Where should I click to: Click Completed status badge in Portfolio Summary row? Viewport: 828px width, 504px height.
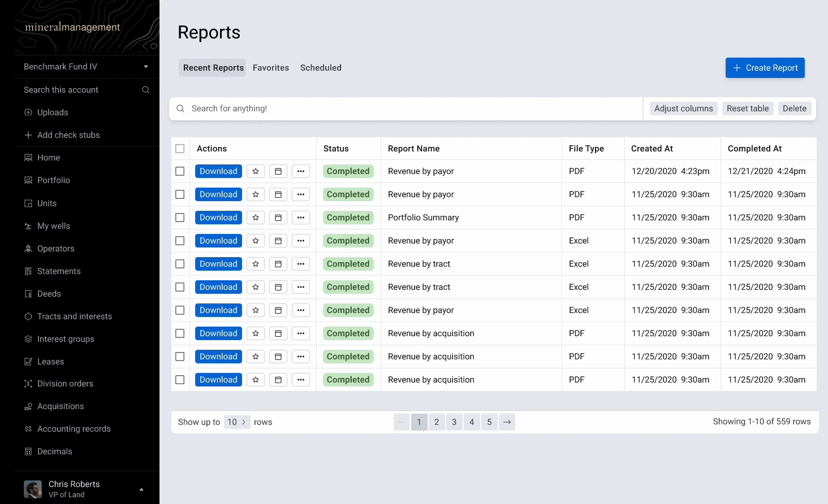tap(348, 218)
